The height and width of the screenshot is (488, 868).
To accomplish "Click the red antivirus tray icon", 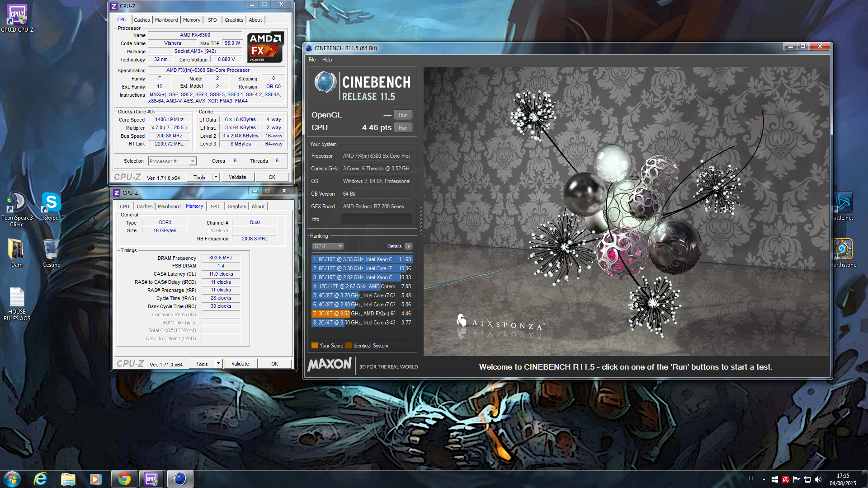I will pos(785,479).
